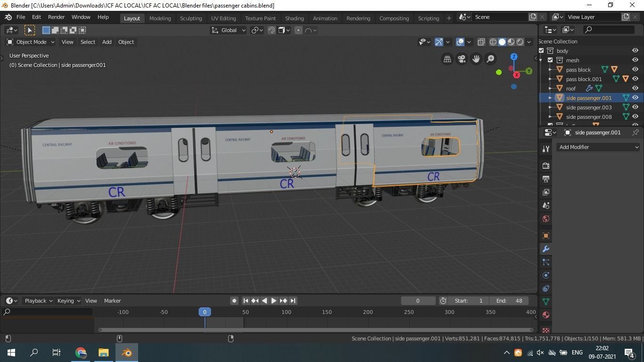The height and width of the screenshot is (362, 644).
Task: Open File Explorer from the taskbar
Action: pyautogui.click(x=103, y=353)
